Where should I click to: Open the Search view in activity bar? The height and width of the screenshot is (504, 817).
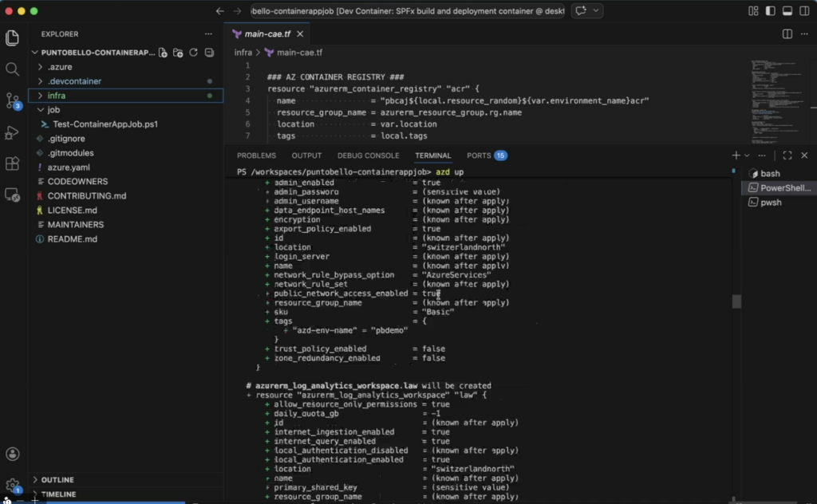click(x=13, y=69)
